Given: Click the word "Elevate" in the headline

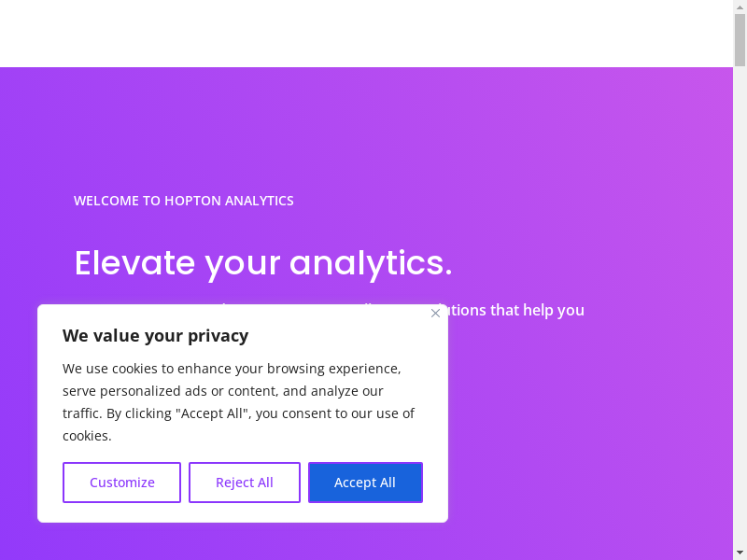Looking at the screenshot, I should [x=134, y=262].
